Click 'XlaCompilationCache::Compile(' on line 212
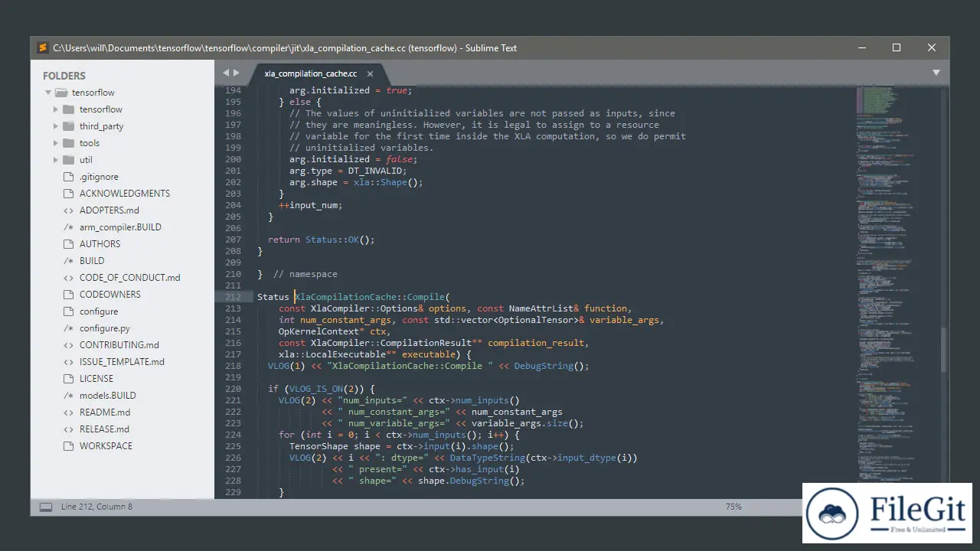980x551 pixels. [x=373, y=297]
